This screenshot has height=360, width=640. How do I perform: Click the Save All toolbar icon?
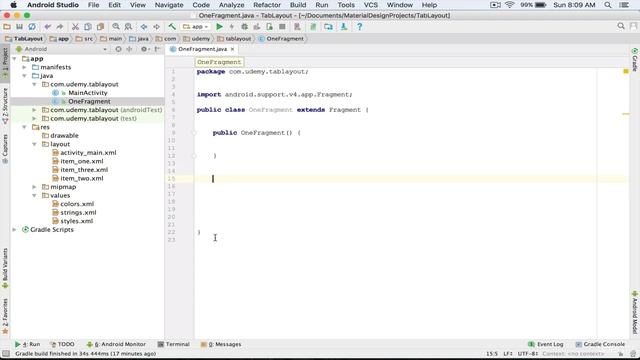pos(19,27)
